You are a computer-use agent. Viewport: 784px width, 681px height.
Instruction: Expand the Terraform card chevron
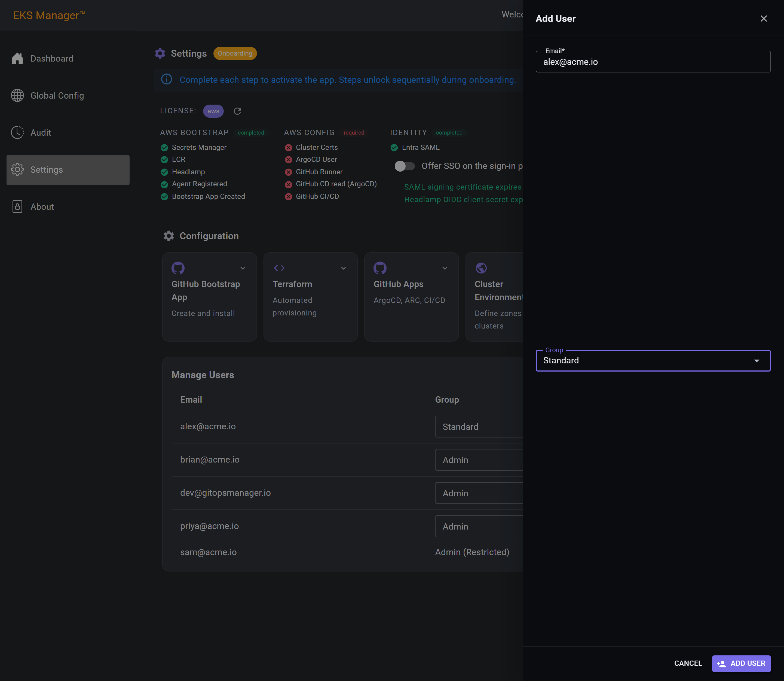point(344,268)
